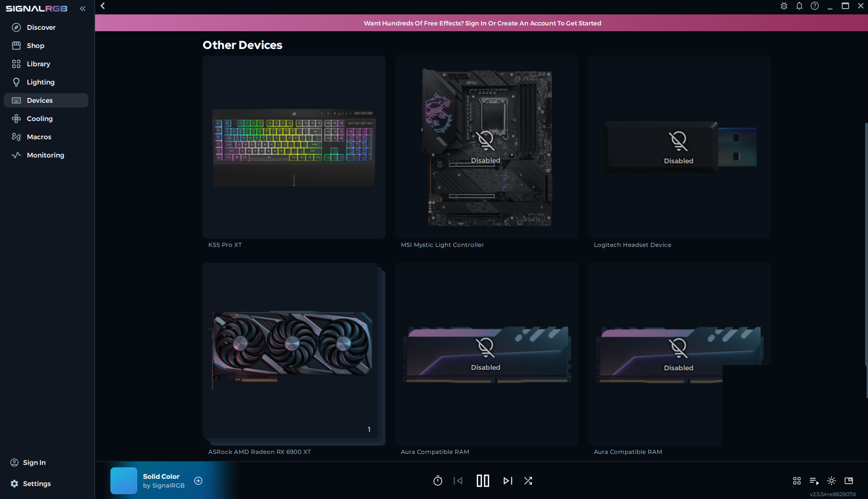Open the Monitoring section
Screen dimensions: 868x499
pos(46,155)
